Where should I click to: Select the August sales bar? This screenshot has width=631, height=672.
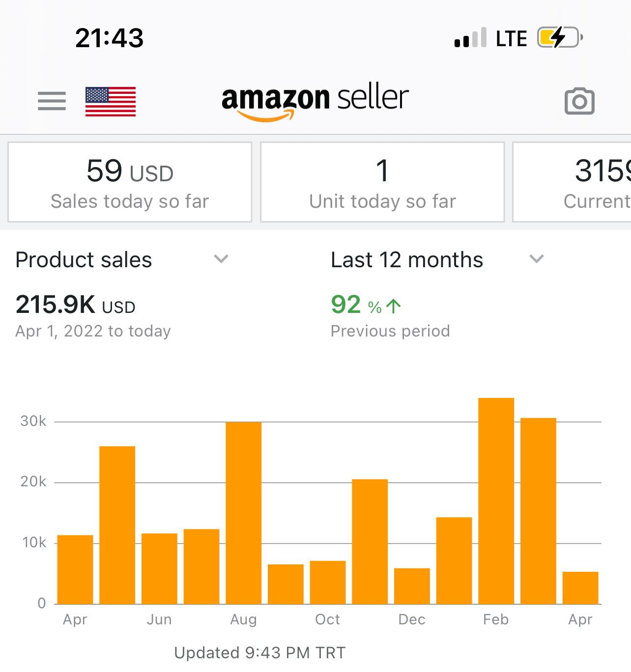tap(244, 513)
